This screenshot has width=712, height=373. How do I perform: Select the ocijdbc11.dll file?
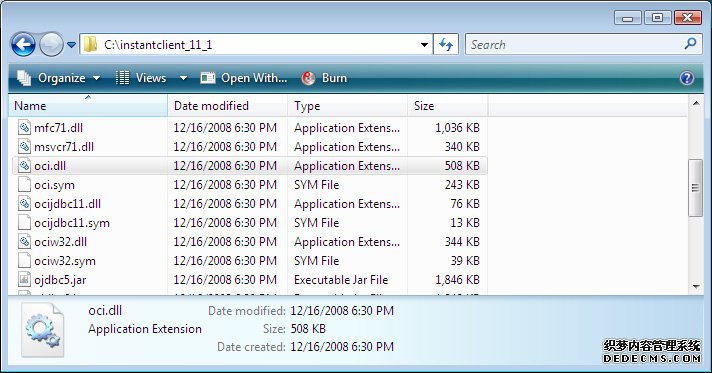68,204
